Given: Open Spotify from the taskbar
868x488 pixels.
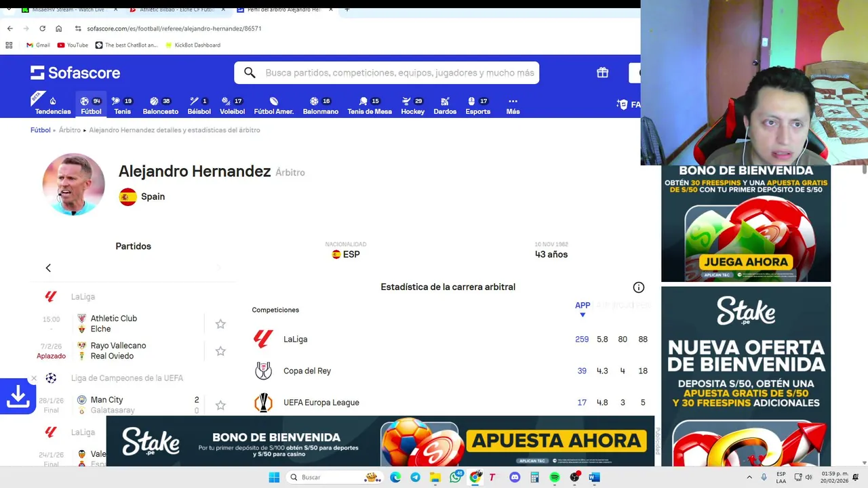Looking at the screenshot, I should 555,477.
